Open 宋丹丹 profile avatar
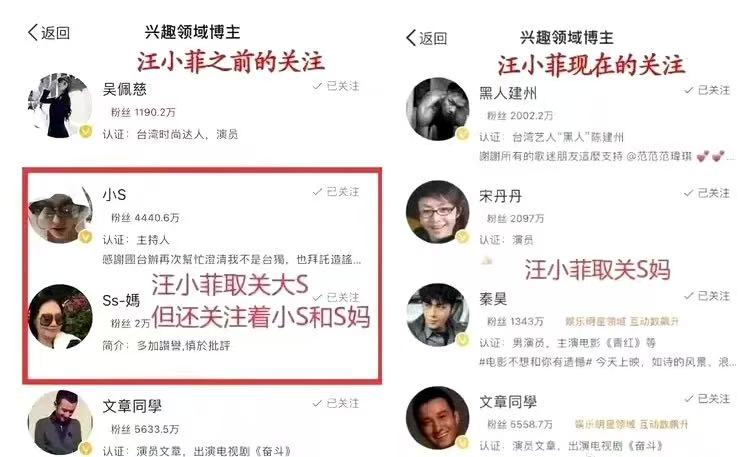Image resolution: width=750 pixels, height=457 pixels. coord(438,212)
